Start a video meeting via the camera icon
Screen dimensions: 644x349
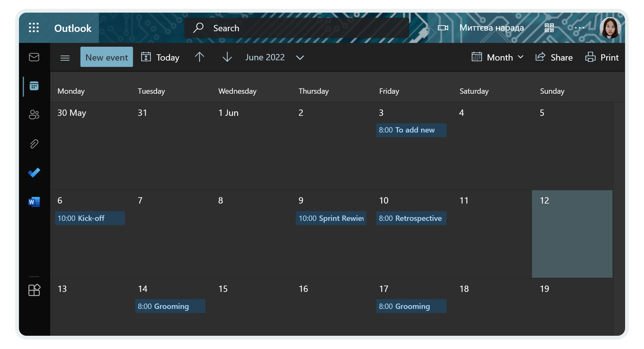pos(443,28)
